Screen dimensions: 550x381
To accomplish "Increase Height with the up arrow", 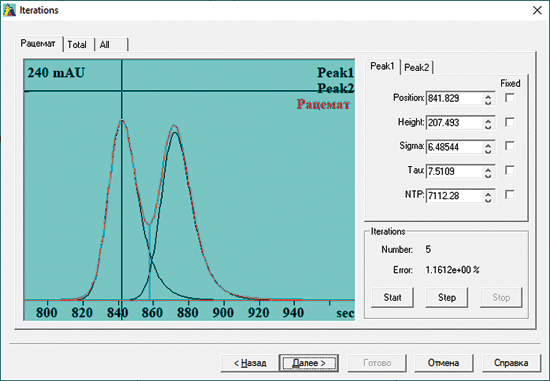I will click(488, 120).
